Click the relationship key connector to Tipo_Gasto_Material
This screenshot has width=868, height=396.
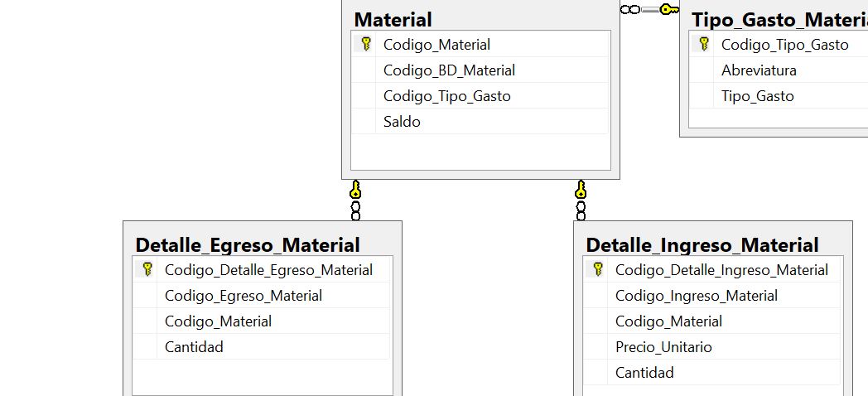coord(669,9)
